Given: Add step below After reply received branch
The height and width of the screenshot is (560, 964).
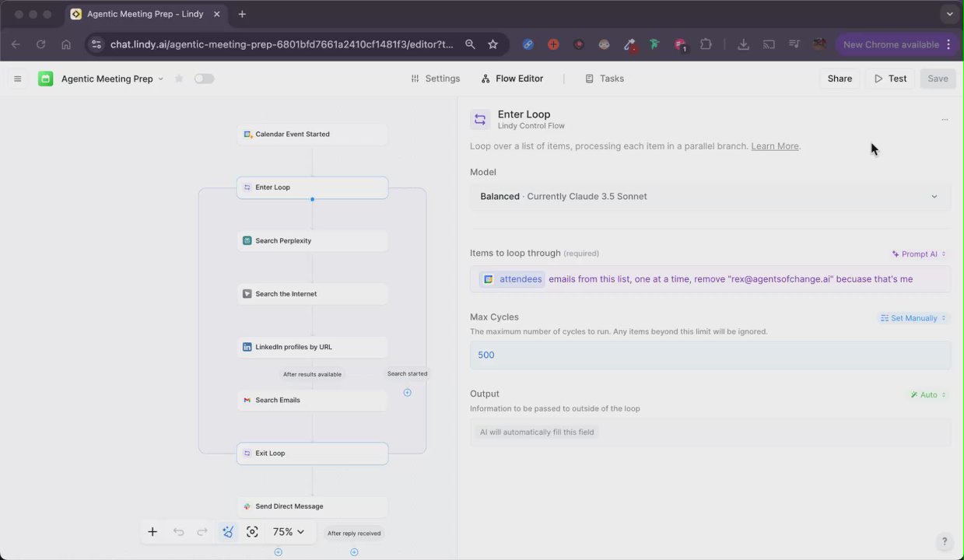Looking at the screenshot, I should tap(354, 552).
